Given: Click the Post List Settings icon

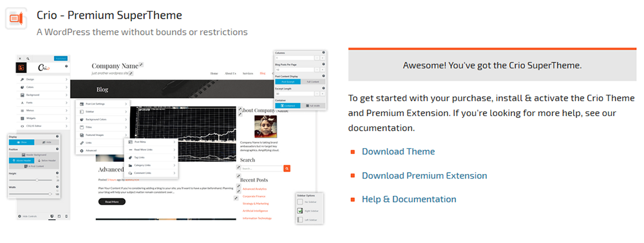Looking at the screenshot, I should coord(81,104).
